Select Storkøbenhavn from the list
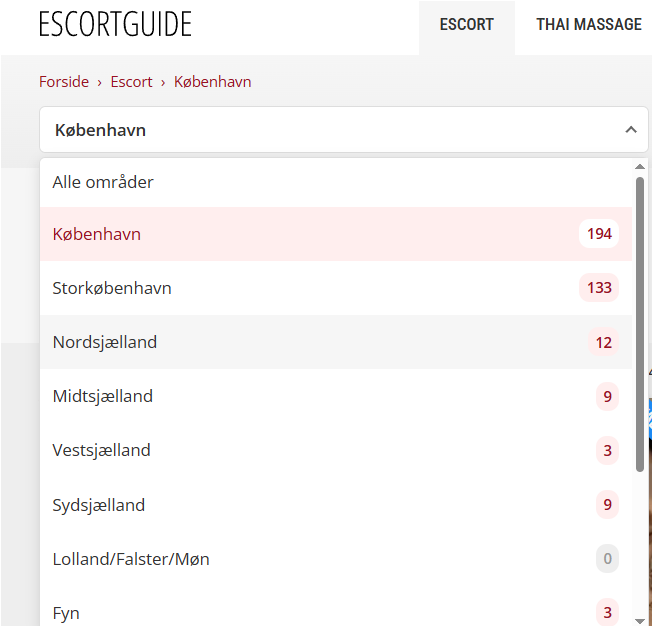The height and width of the screenshot is (627, 653). click(x=336, y=288)
